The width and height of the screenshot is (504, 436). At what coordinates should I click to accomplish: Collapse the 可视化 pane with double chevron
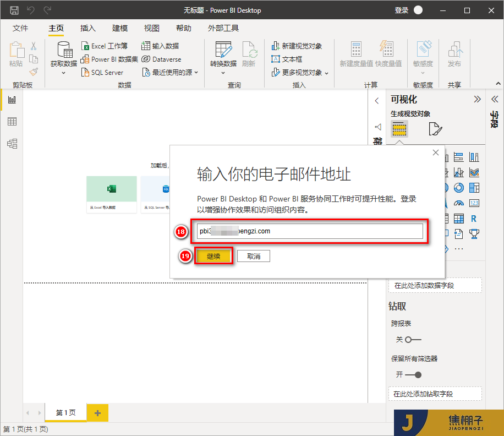pyautogui.click(x=478, y=99)
